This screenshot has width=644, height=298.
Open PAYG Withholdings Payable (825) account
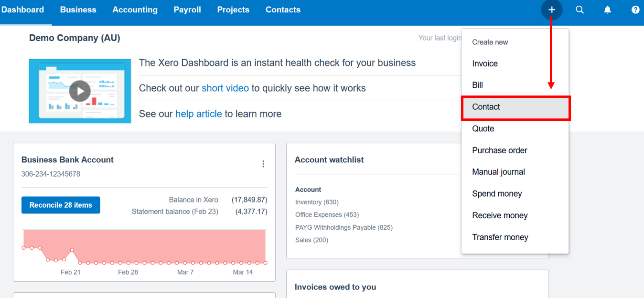pos(344,227)
